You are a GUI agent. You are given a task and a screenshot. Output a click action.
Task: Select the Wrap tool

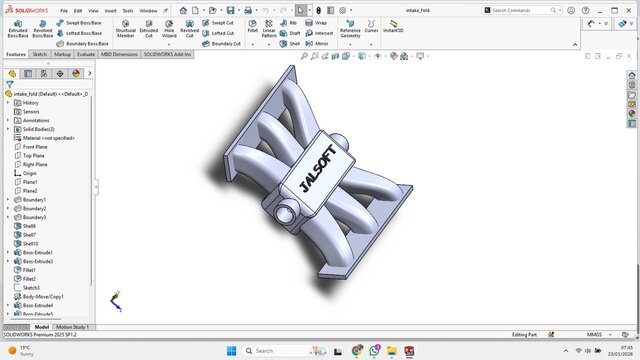pyautogui.click(x=316, y=23)
